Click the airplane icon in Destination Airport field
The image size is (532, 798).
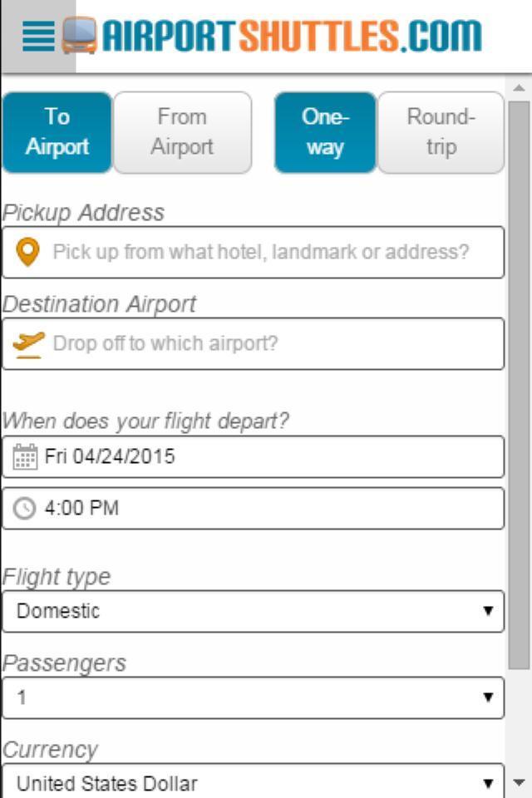[x=30, y=342]
